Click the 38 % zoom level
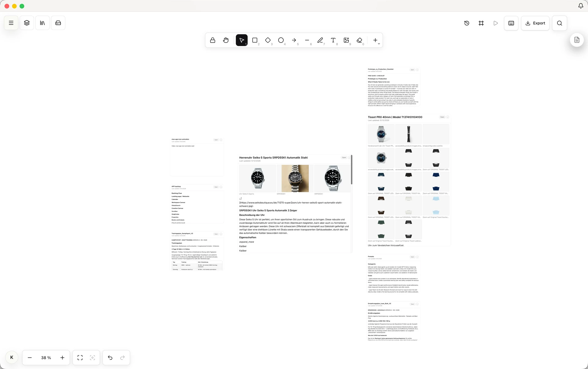588x369 pixels. 46,358
